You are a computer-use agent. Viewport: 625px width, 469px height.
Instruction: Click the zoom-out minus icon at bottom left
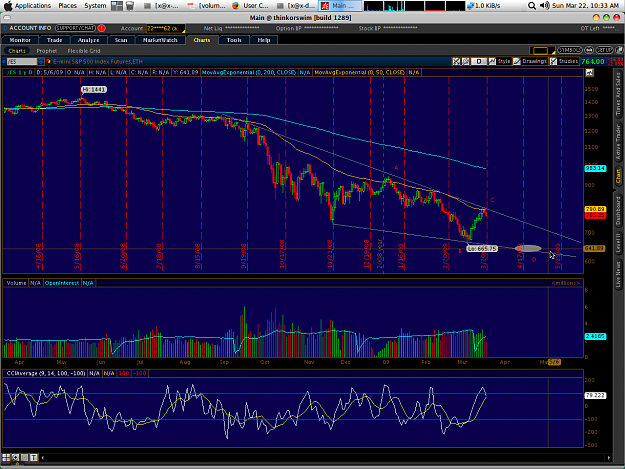[25, 457]
